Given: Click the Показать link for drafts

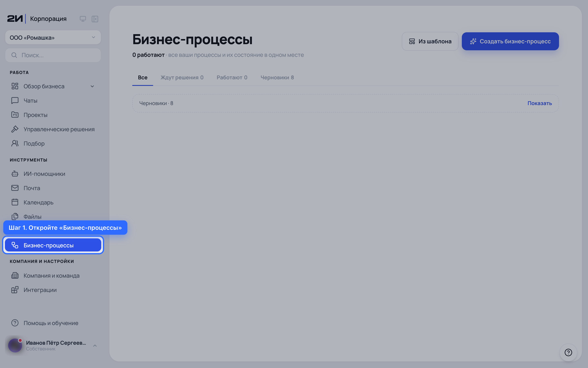Looking at the screenshot, I should point(539,103).
